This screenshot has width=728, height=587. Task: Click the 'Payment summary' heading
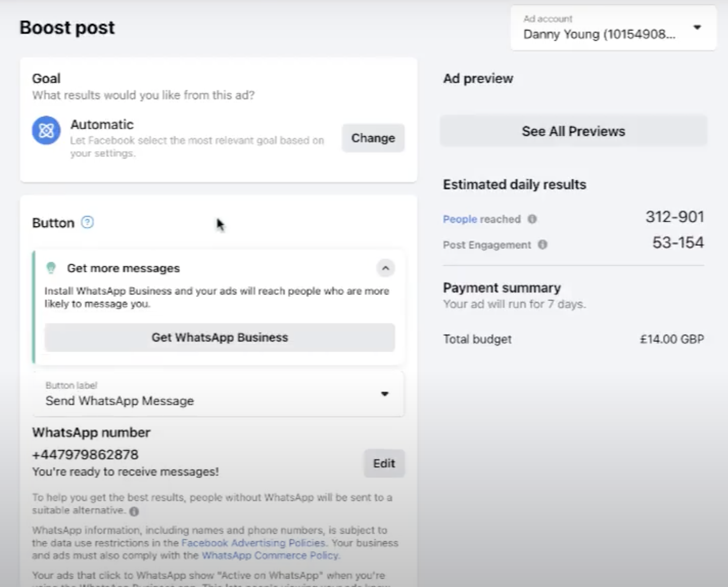(x=502, y=288)
